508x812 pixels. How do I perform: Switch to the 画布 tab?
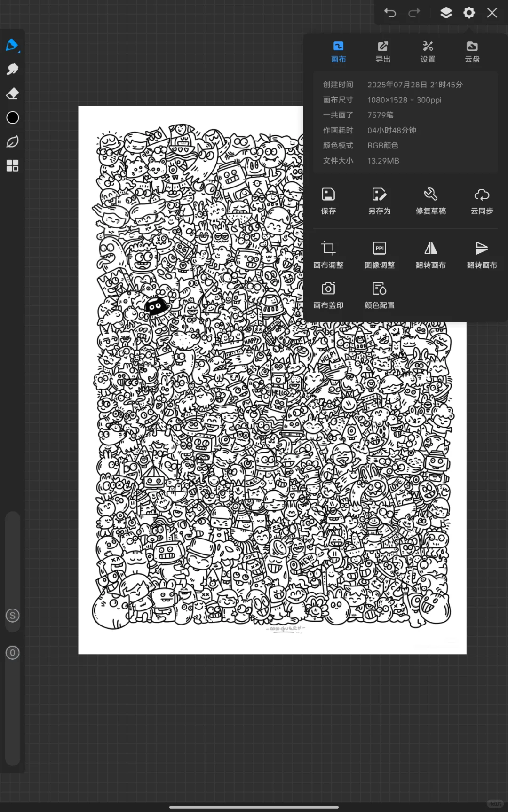coord(339,52)
